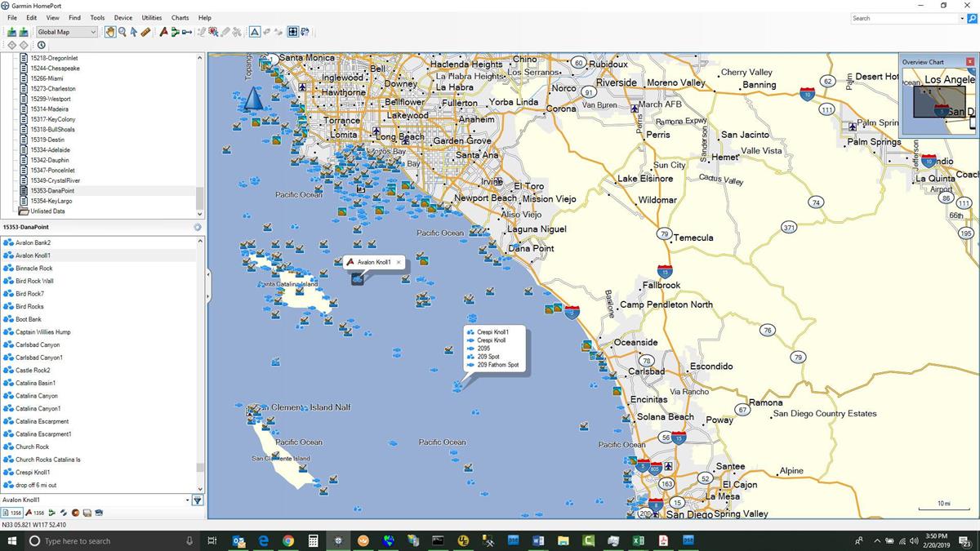Click the rotate map view icon
This screenshot has height=551, width=980.
(305, 32)
